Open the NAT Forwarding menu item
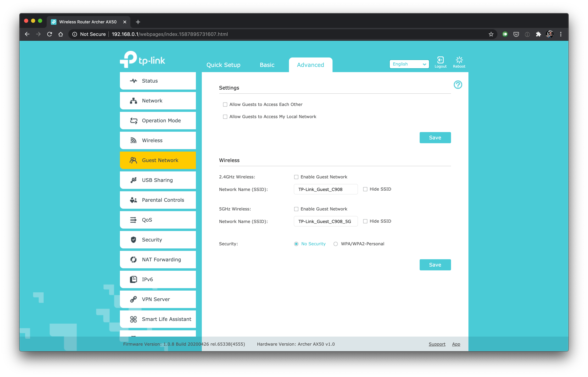Image resolution: width=588 pixels, height=377 pixels. point(158,260)
